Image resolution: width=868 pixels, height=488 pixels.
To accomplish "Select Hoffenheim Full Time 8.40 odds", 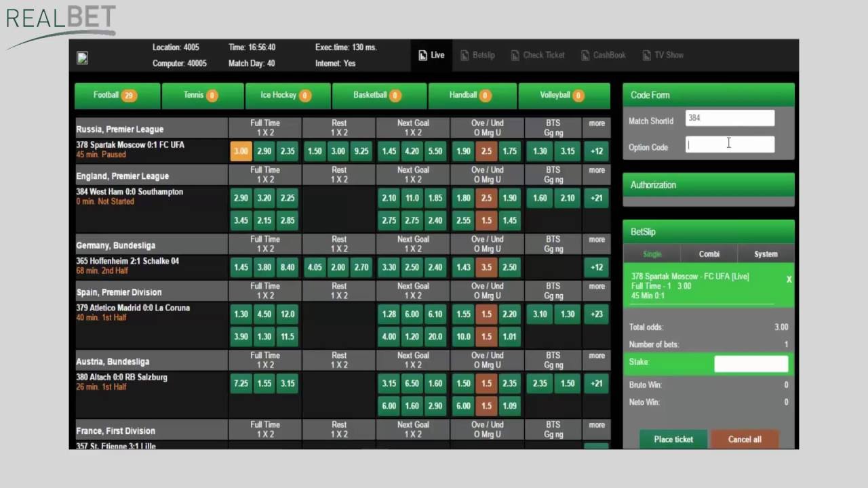I will (x=288, y=267).
